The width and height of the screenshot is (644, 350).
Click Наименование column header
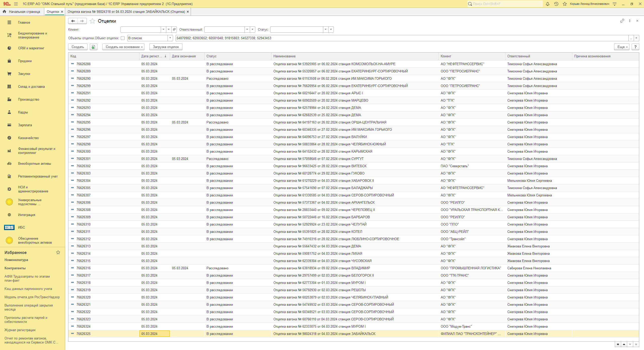[355, 56]
